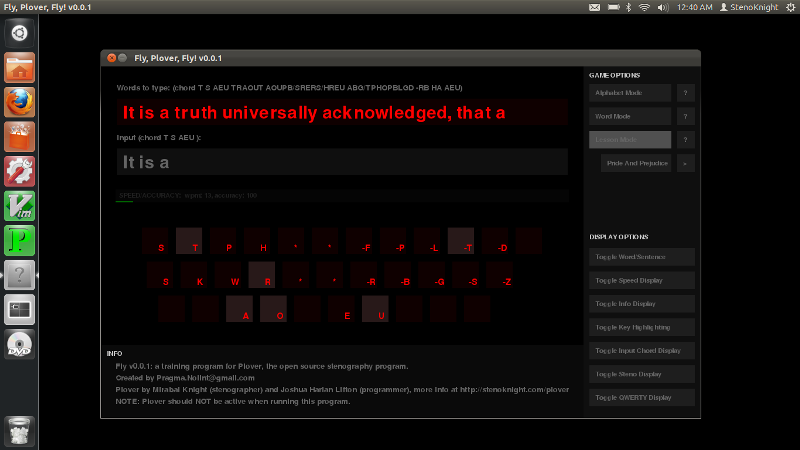Open the StenoKnight user menu

click(748, 7)
